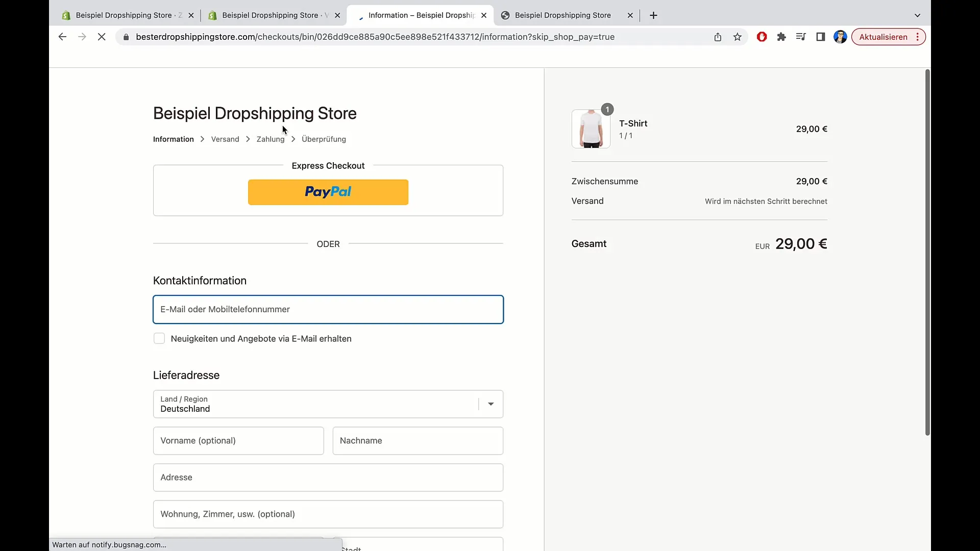Bookmark this page with the star icon

pyautogui.click(x=738, y=37)
